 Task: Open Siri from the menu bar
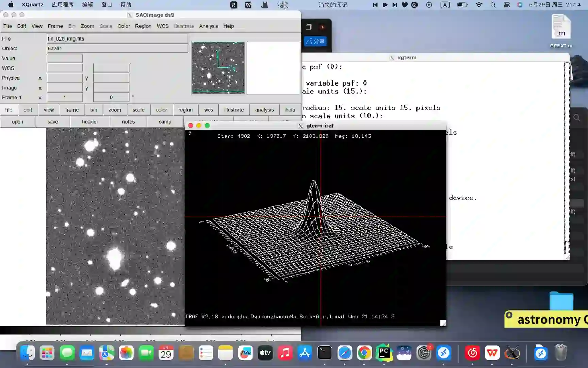(x=520, y=5)
